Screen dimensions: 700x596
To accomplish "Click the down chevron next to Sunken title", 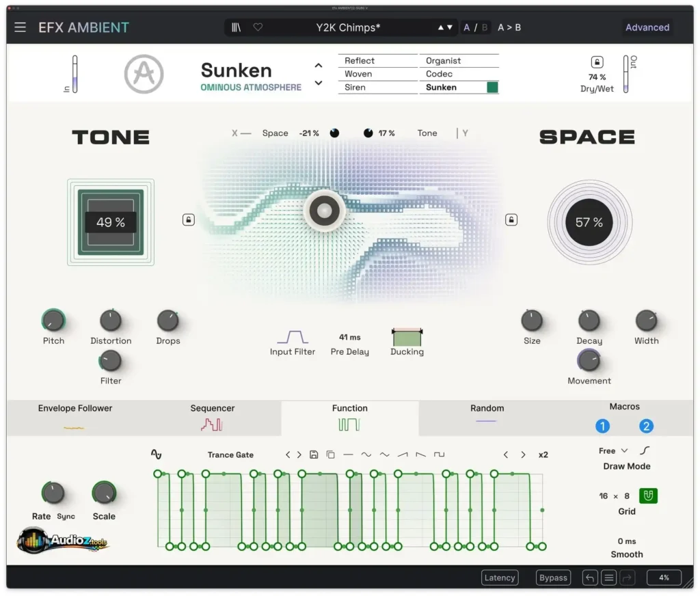I will (x=319, y=82).
